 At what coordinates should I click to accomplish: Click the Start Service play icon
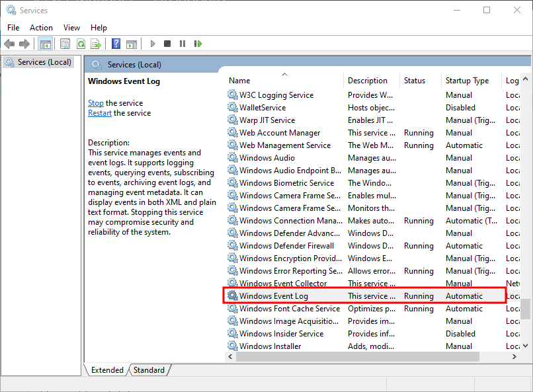(153, 44)
